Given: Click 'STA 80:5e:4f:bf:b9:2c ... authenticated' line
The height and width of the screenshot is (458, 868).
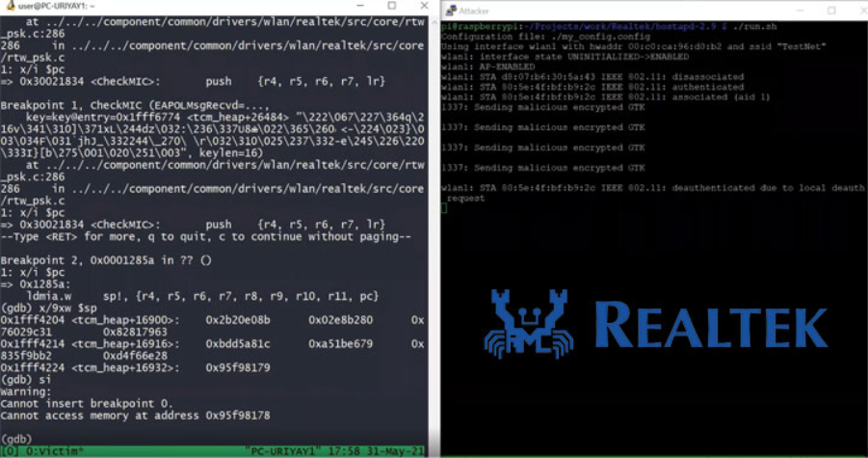Looking at the screenshot, I should click(x=592, y=87).
